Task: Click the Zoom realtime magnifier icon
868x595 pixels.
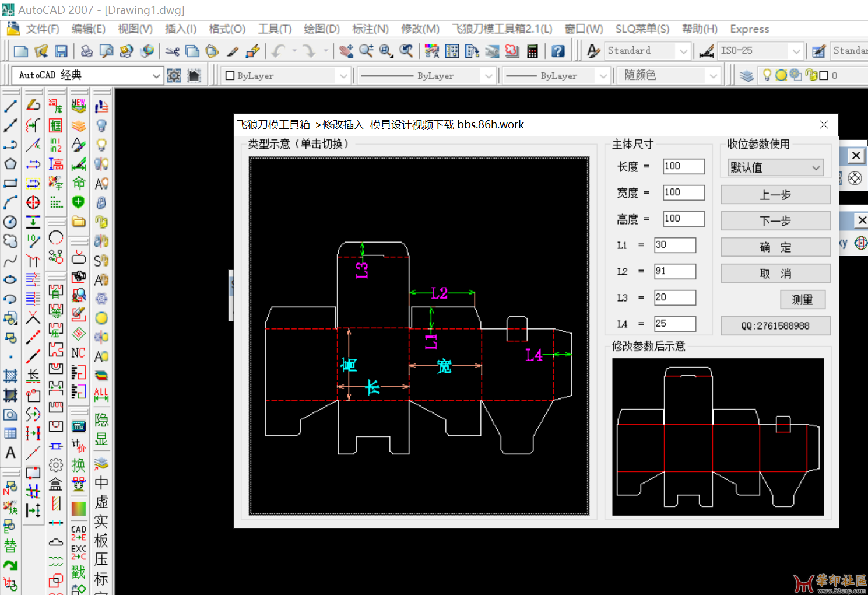Action: click(x=366, y=51)
